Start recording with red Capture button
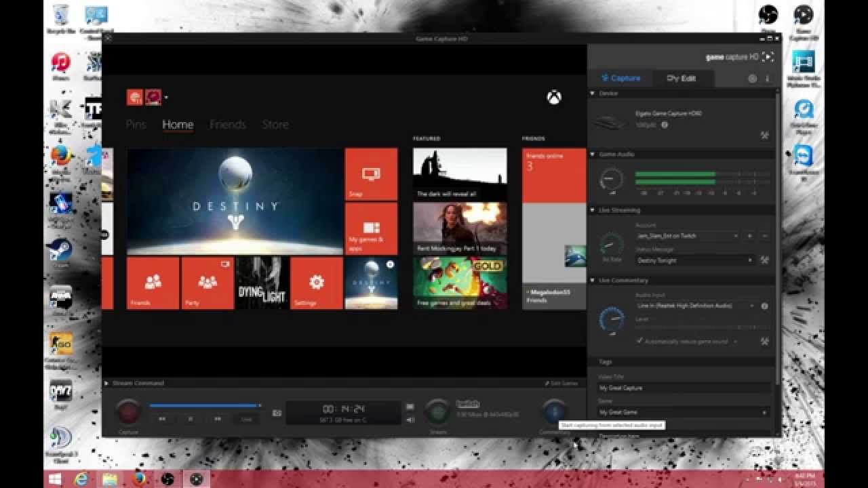 [127, 411]
